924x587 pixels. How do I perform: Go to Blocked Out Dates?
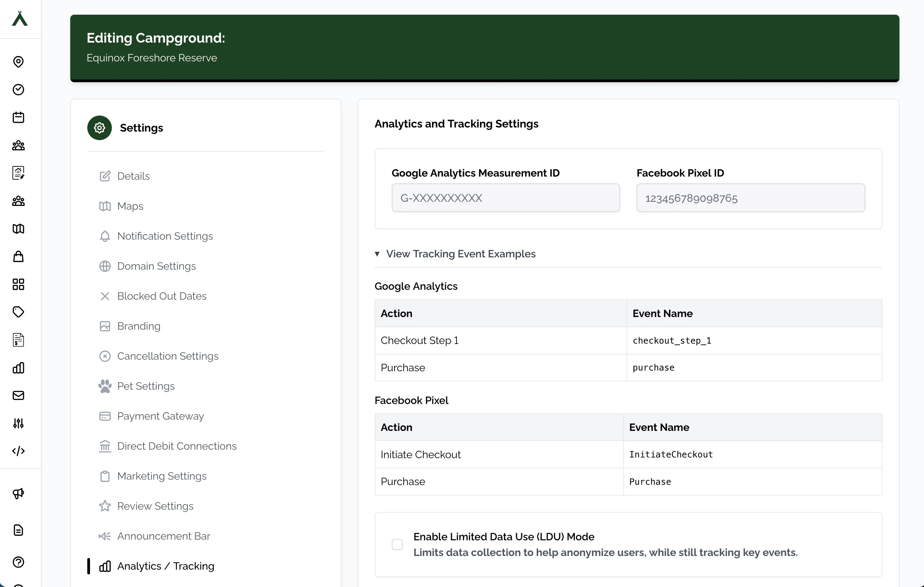pos(162,296)
